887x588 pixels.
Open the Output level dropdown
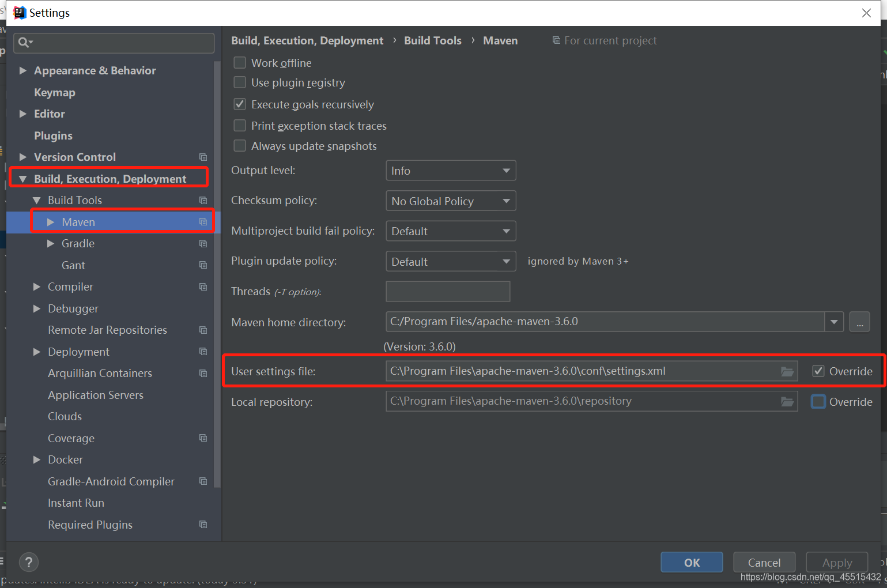pos(451,171)
